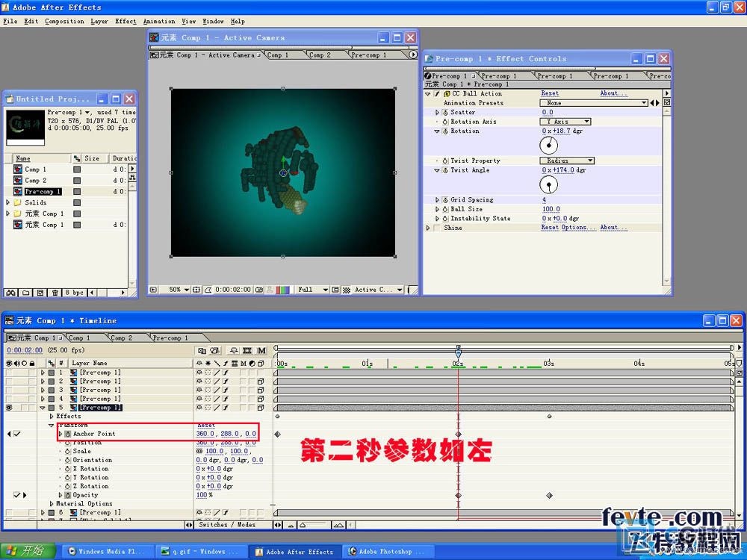The height and width of the screenshot is (560, 747).
Task: Open the Animation Presets dropdown
Action: point(594,103)
